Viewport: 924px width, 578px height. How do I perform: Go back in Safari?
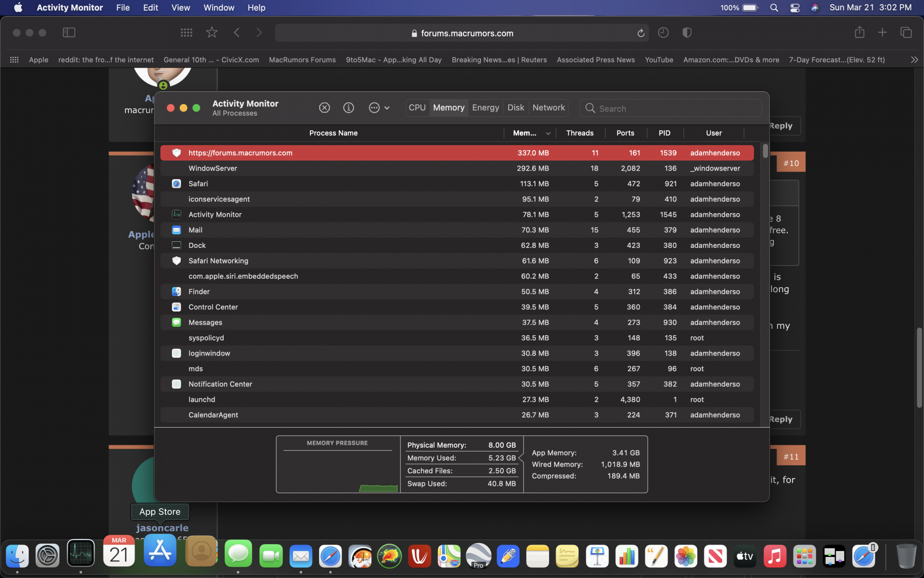click(x=237, y=32)
